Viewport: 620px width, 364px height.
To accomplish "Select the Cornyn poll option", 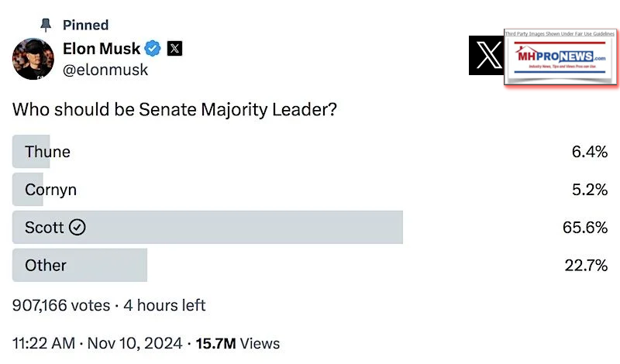I will [50, 190].
